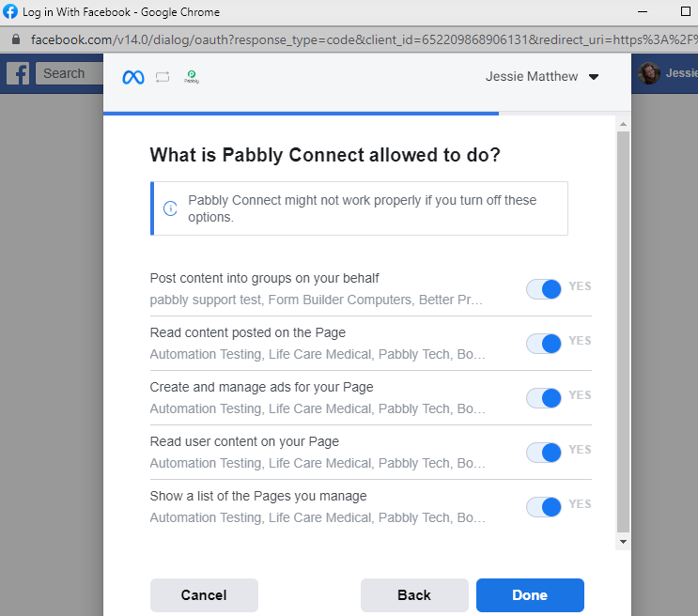Toggle Create and manage ads for your Page
Viewport: 698px width, 616px height.
click(544, 398)
